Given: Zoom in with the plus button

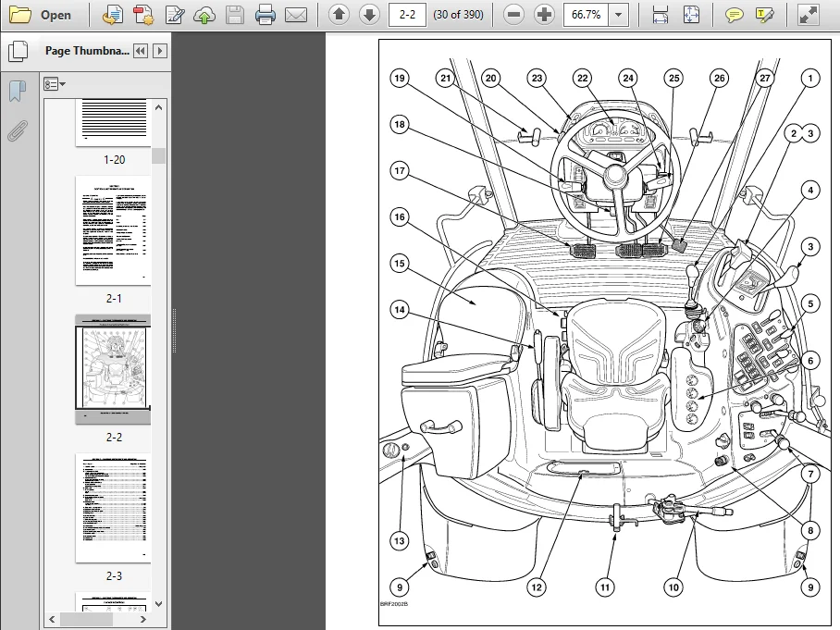Looking at the screenshot, I should tap(544, 15).
